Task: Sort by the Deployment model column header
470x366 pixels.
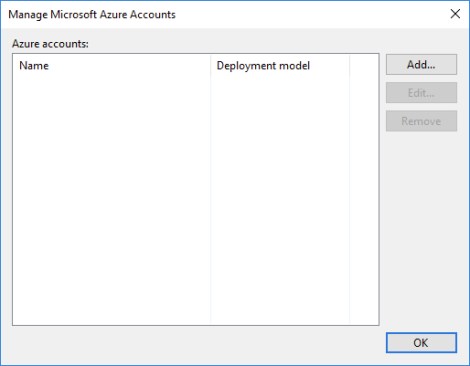Action: [x=280, y=66]
